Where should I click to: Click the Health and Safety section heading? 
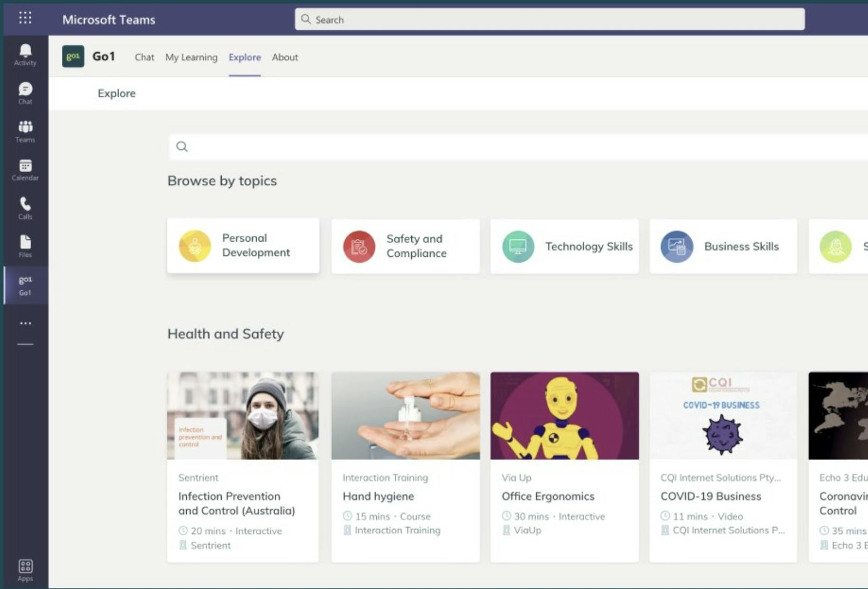225,334
